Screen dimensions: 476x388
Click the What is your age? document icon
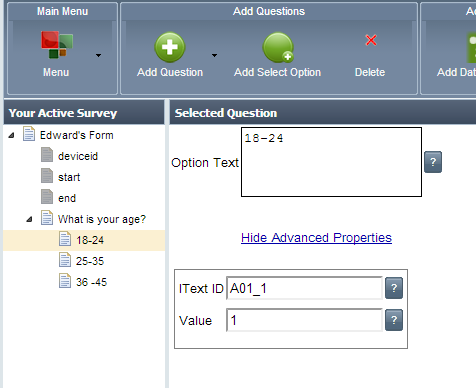47,218
